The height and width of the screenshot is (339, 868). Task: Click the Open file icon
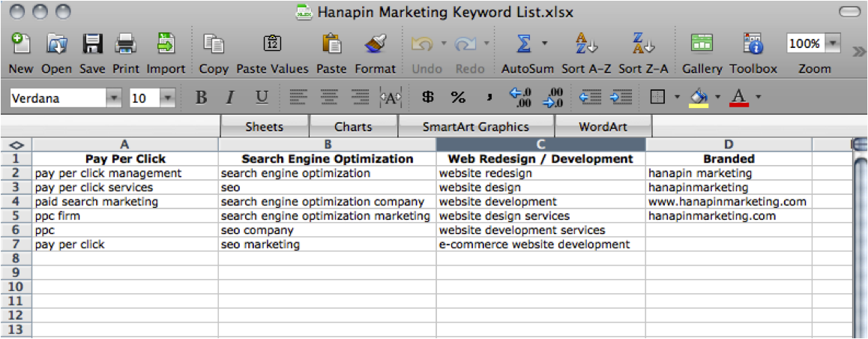[x=56, y=44]
